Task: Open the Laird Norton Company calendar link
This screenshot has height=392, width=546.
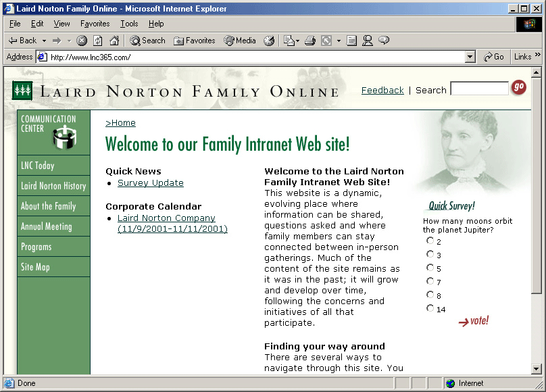Action: (172, 224)
